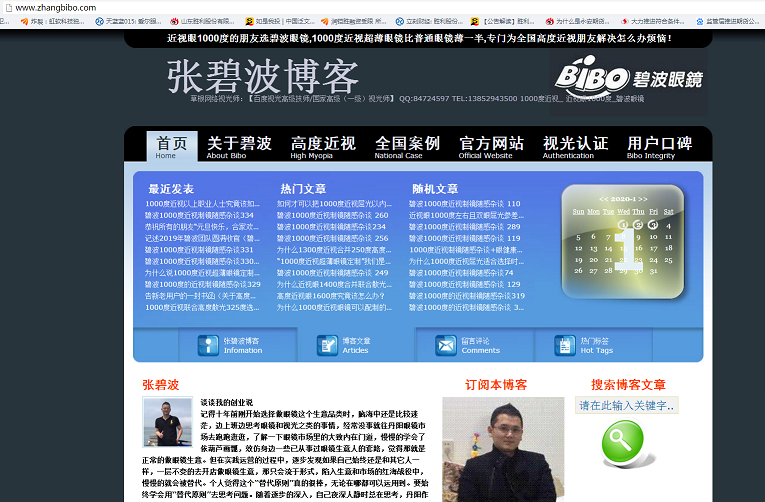Select 全国案例 National Case menu
The image size is (765, 502).
click(x=407, y=147)
